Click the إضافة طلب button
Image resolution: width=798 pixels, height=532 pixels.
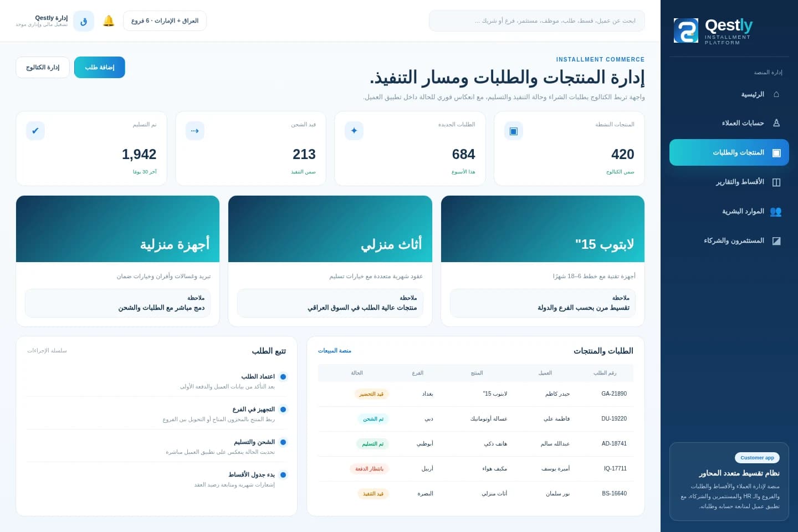coord(100,67)
